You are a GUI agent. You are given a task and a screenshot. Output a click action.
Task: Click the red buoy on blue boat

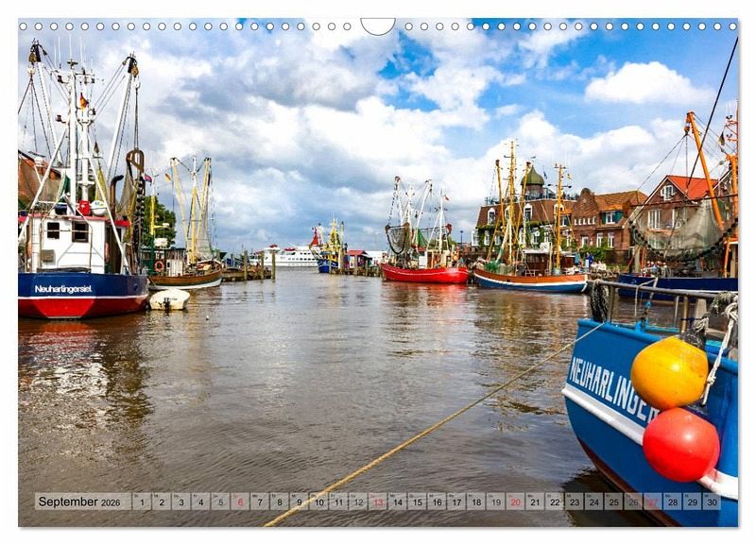click(680, 445)
